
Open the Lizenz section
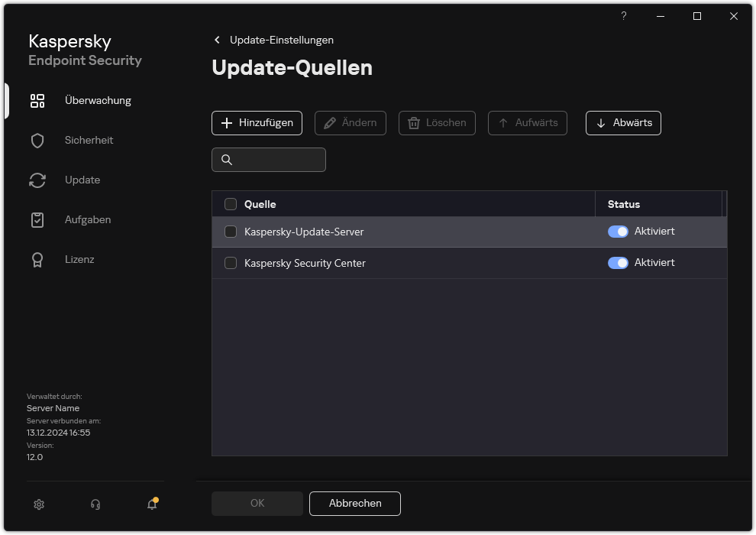coord(79,260)
